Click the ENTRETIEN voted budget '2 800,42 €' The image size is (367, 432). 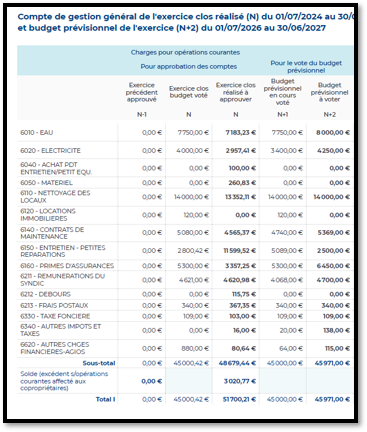[x=193, y=251]
